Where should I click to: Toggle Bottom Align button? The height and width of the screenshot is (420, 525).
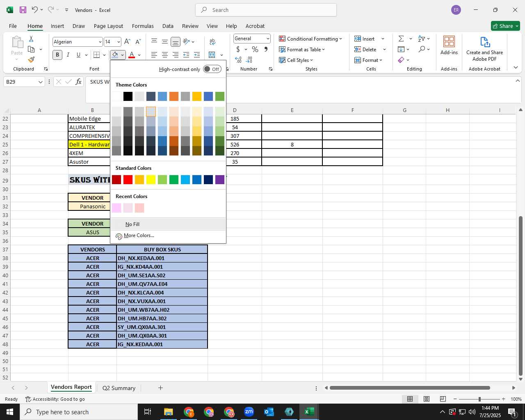pos(175,41)
